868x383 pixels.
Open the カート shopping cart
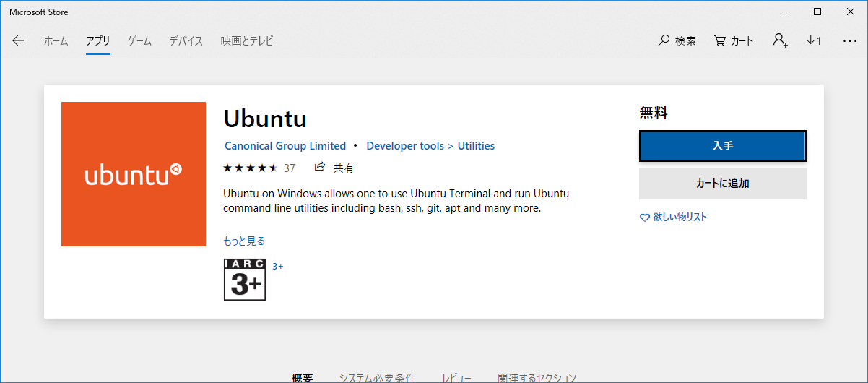734,40
